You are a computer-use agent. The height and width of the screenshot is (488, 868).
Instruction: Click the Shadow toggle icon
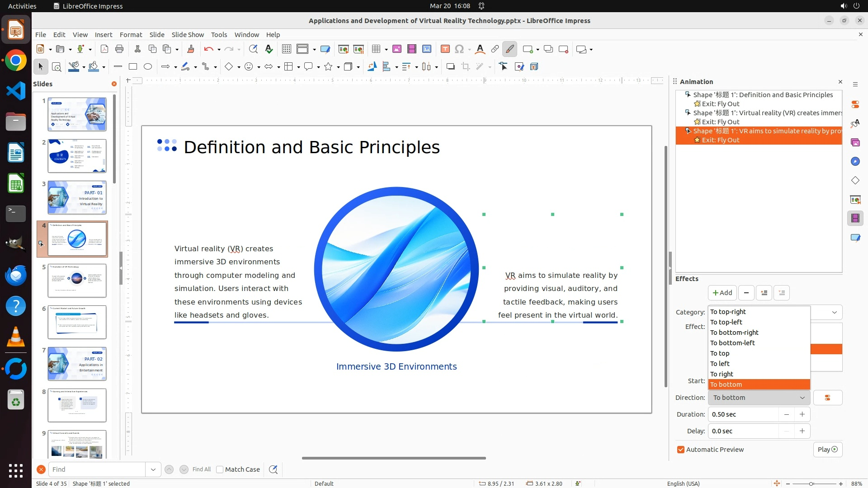450,67
